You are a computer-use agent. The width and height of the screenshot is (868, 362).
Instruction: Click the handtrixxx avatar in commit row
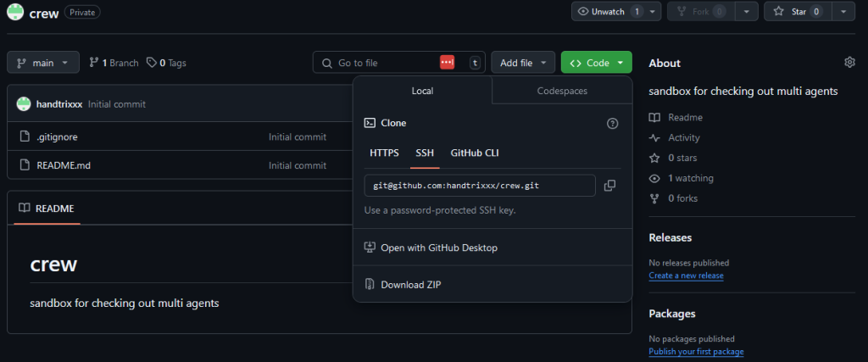[x=24, y=104]
